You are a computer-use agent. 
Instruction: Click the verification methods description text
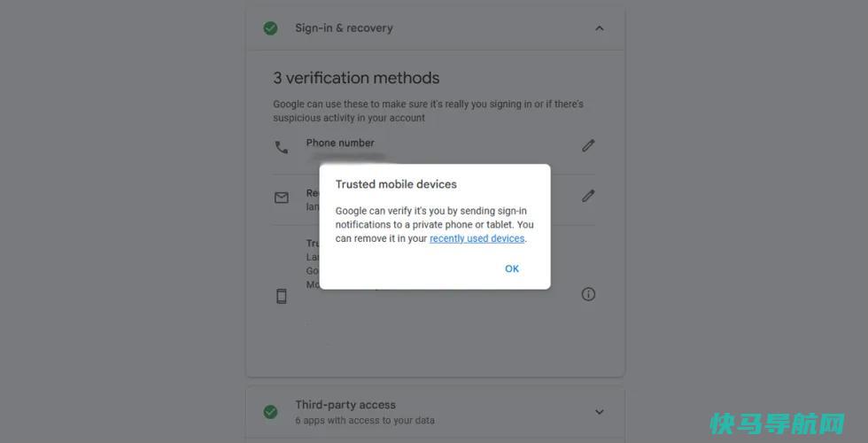point(428,111)
